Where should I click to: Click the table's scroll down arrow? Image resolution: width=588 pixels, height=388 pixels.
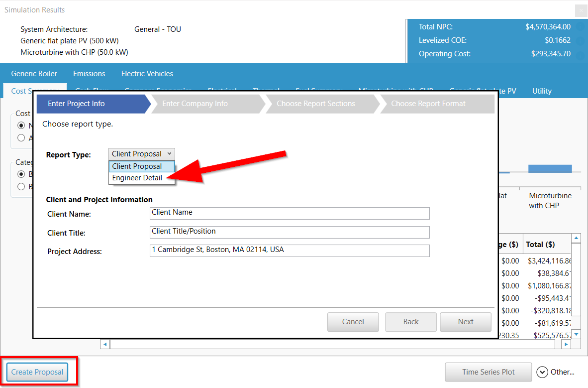[x=576, y=334]
